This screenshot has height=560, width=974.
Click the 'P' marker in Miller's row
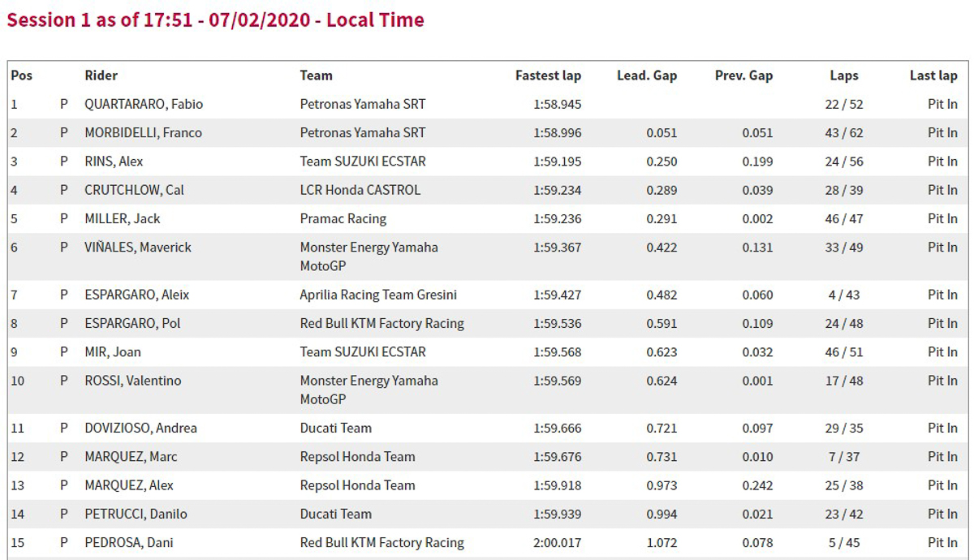click(64, 218)
